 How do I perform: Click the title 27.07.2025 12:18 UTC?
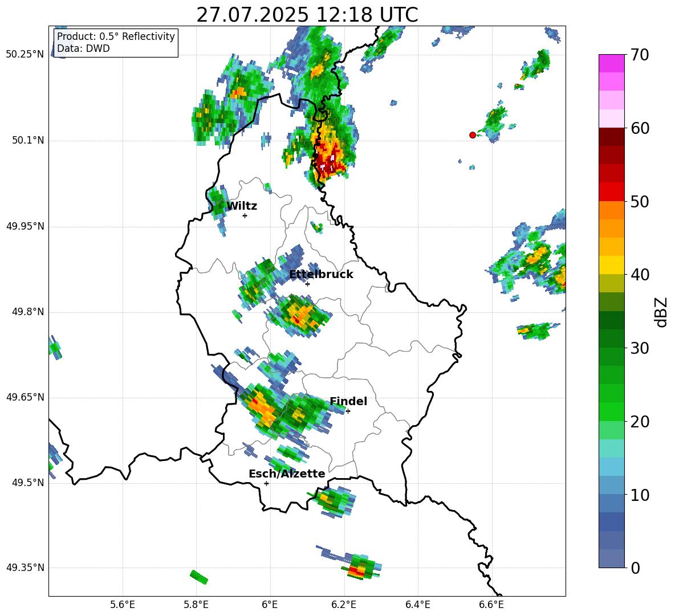[307, 15]
